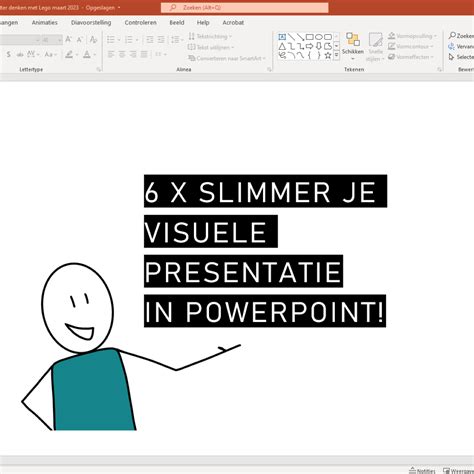Click Converteren naar SmartArt
Image resolution: width=474 pixels, height=474 pixels.
227,58
